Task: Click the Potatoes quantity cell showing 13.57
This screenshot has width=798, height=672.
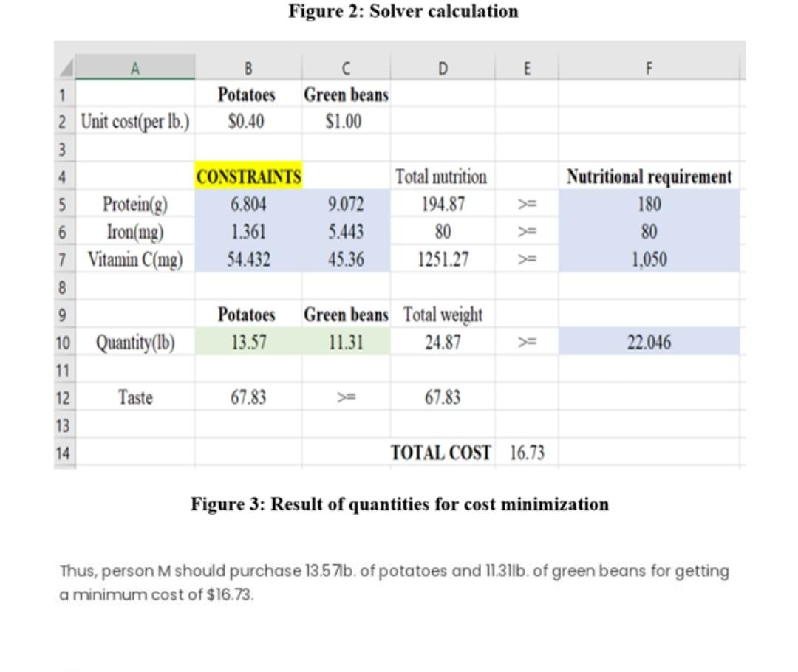Action: click(x=248, y=342)
